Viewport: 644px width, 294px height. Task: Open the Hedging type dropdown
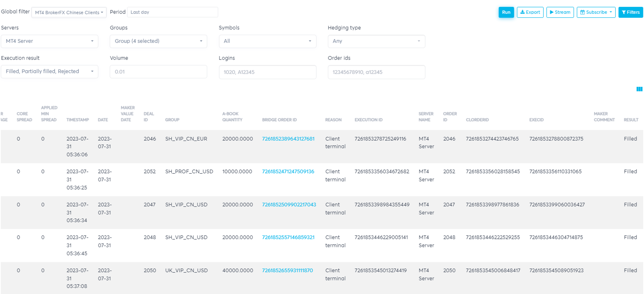point(376,41)
